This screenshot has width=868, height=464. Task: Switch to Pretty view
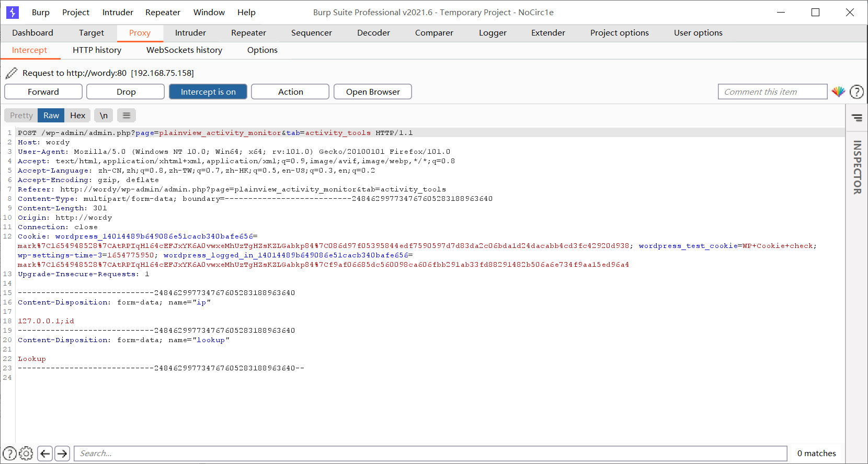click(x=21, y=115)
